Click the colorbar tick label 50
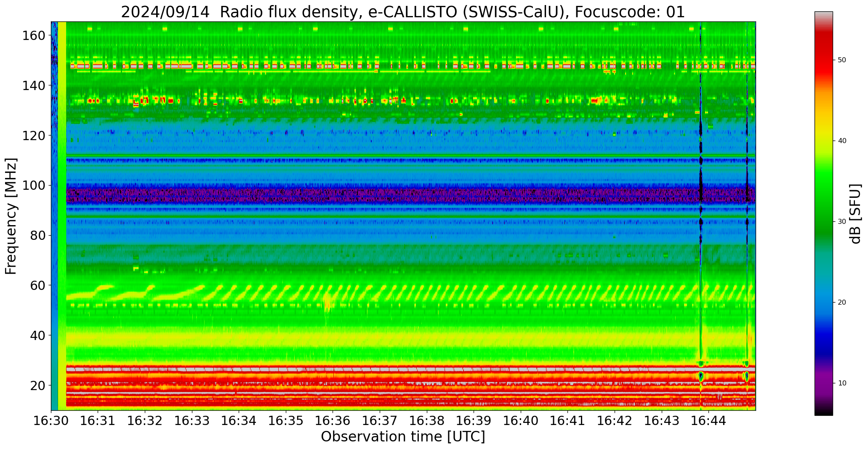Viewport: 868px width, 449px height. pos(842,60)
